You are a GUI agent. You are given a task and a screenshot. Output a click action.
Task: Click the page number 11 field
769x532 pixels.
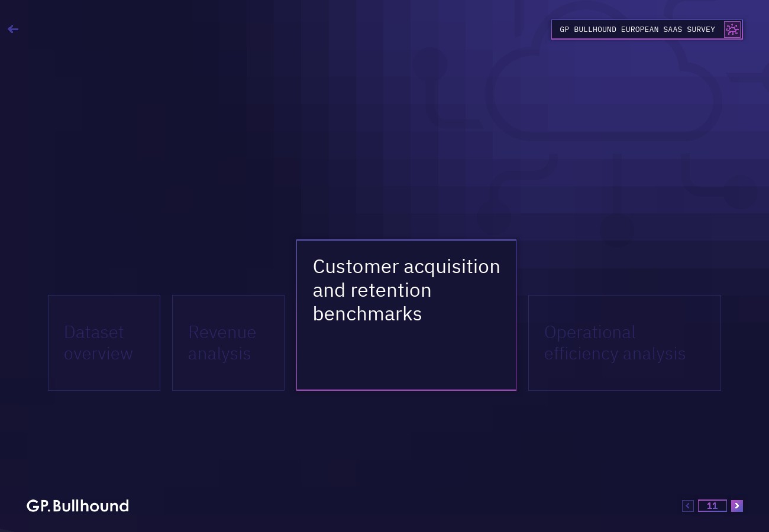[712, 505]
